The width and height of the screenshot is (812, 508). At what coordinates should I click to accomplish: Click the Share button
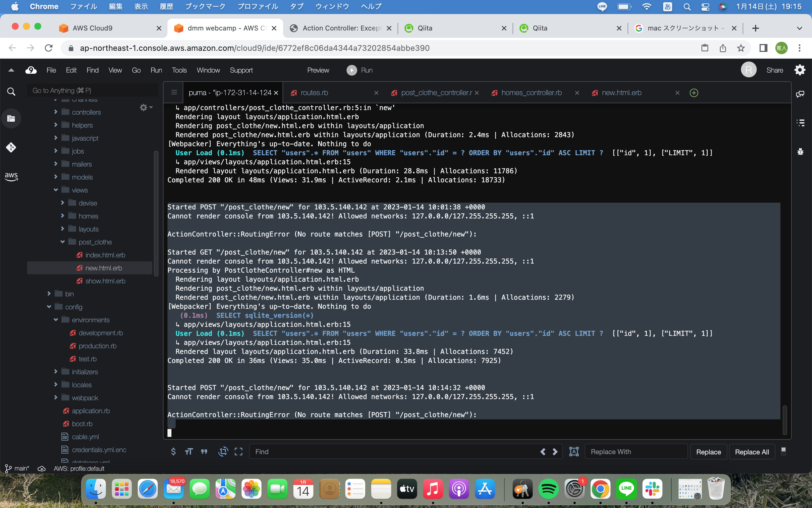tap(775, 70)
